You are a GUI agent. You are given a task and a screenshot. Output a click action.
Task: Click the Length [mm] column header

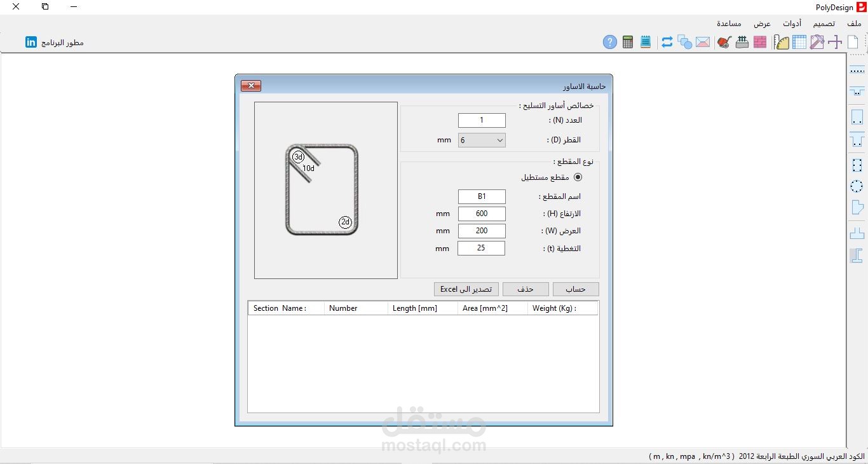pos(423,308)
